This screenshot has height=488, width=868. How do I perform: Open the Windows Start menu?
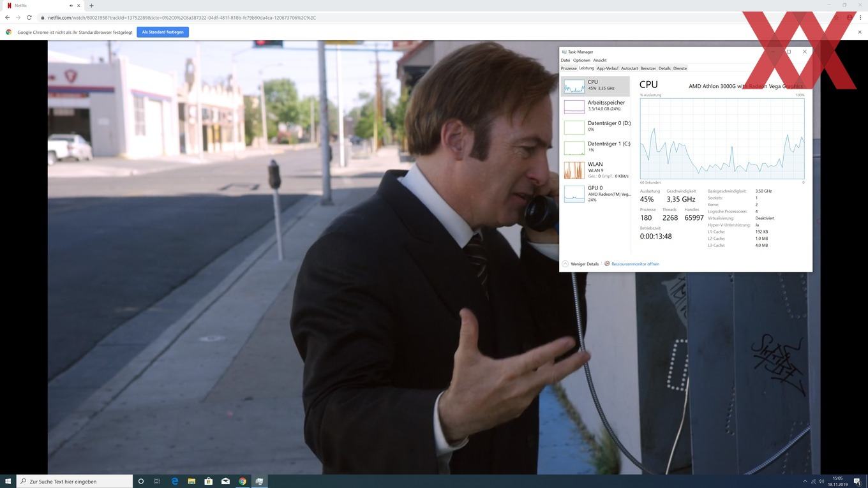(8, 481)
